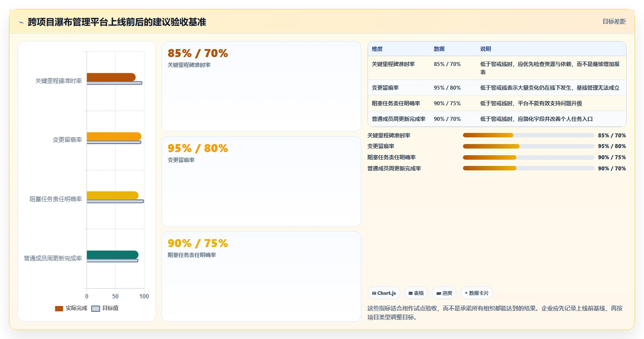Viewport: 644px width, 339px height.
Task: Click the 阻塞任务责任明确率 caption in the third card
Action: [x=192, y=255]
